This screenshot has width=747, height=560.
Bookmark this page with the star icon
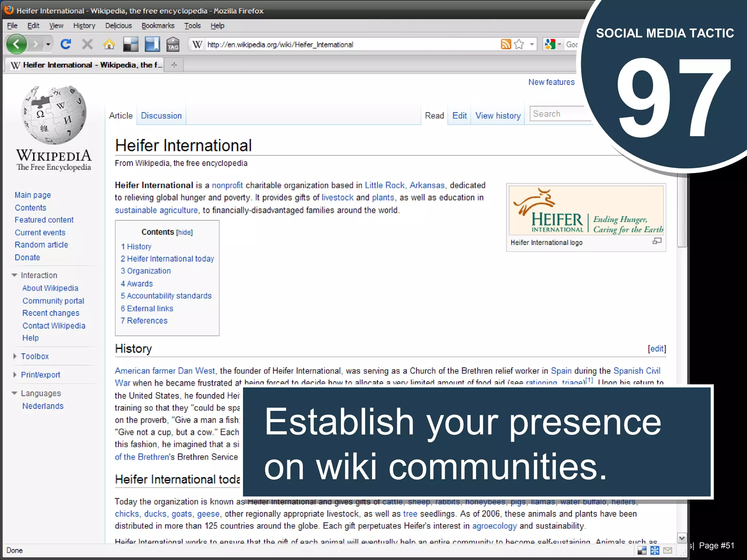519,44
